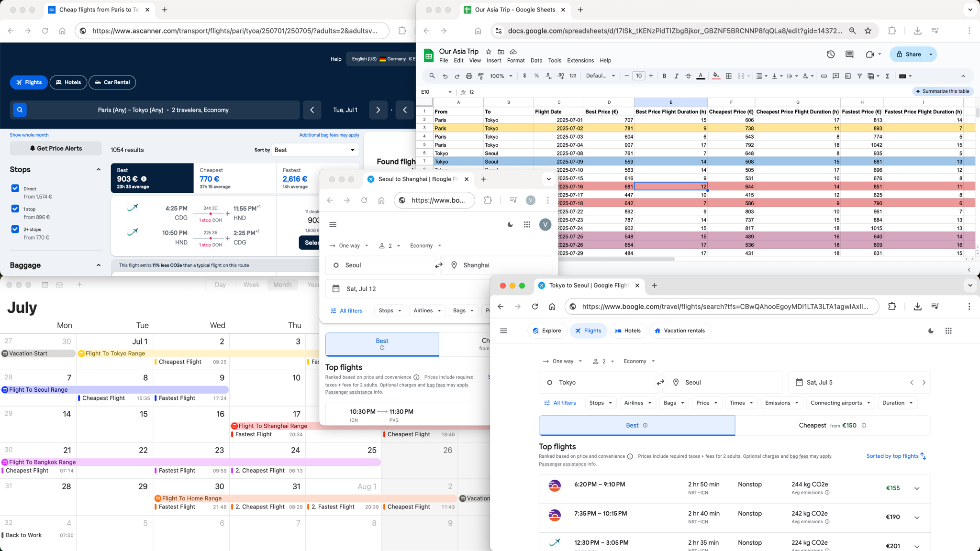Open Connecting airports filter dropdown
Screen dimensions: 980x551
840,403
